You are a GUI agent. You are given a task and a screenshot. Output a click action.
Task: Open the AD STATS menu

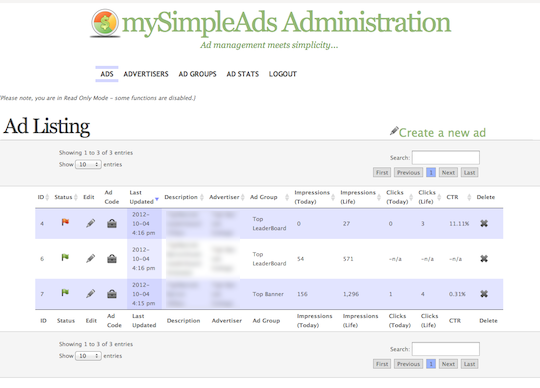[x=242, y=74]
